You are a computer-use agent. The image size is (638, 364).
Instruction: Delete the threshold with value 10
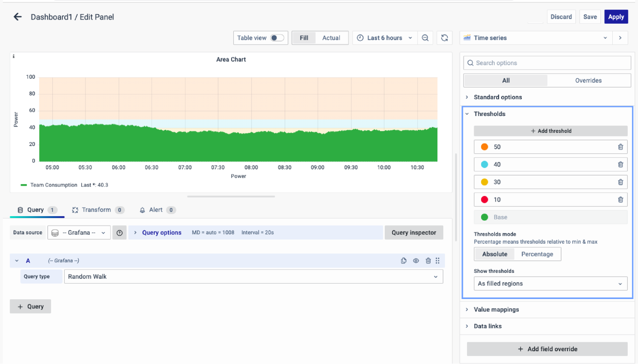(620, 200)
